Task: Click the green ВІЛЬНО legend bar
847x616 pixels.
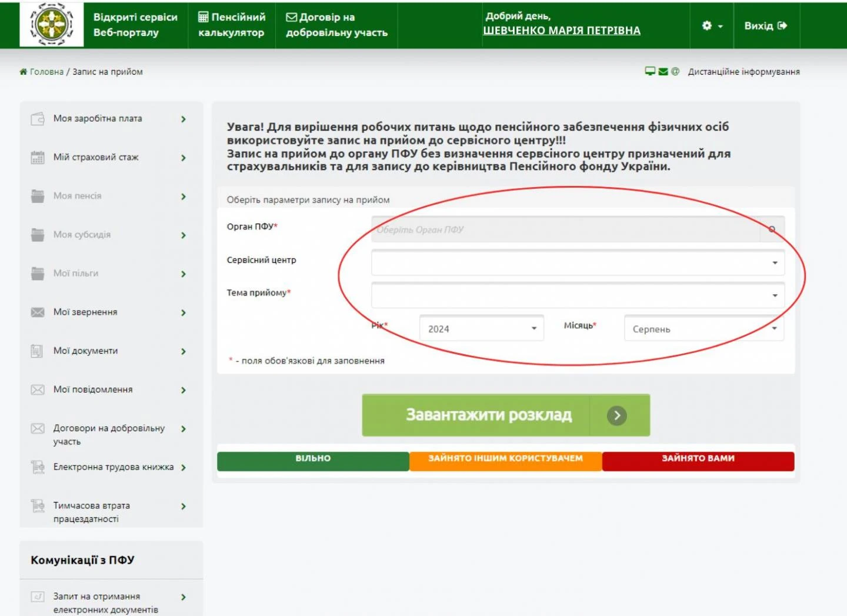Action: [x=313, y=459]
